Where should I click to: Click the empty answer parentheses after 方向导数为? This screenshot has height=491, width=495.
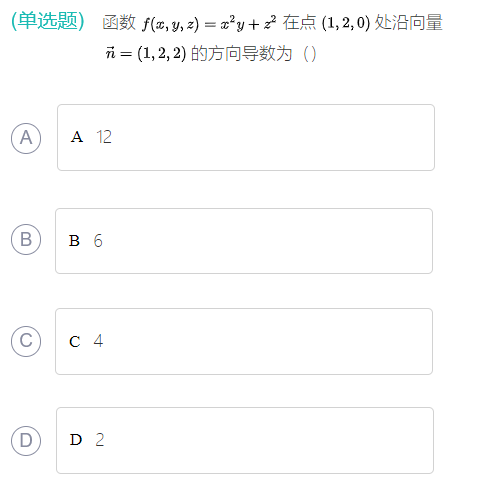310,54
